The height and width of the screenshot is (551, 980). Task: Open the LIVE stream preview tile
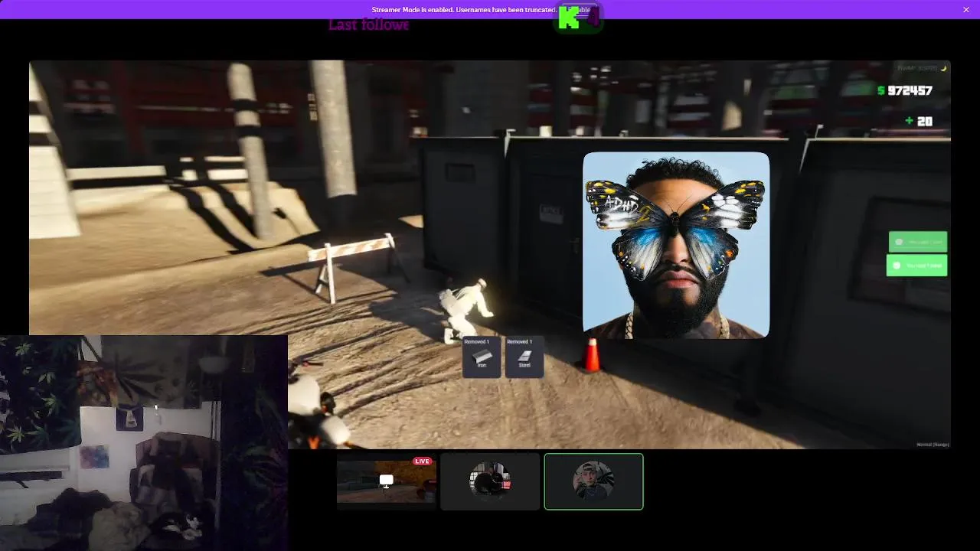387,481
